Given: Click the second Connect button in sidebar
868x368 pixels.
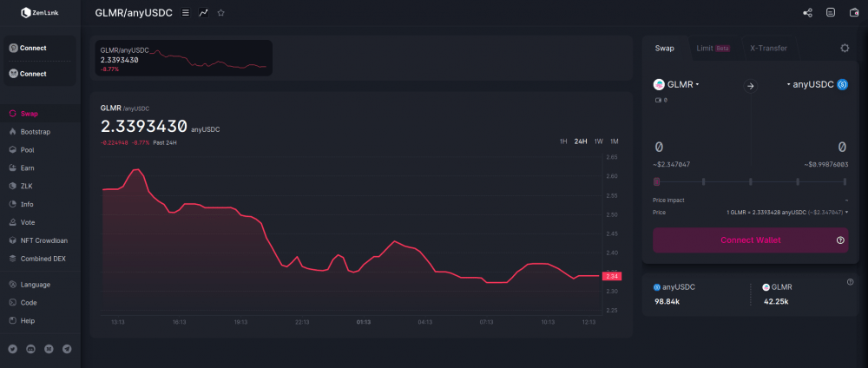Looking at the screenshot, I should click(x=40, y=74).
